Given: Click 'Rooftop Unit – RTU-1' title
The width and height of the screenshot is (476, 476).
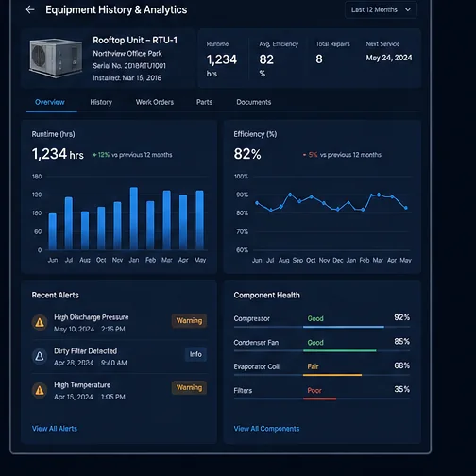Looking at the screenshot, I should 135,41.
